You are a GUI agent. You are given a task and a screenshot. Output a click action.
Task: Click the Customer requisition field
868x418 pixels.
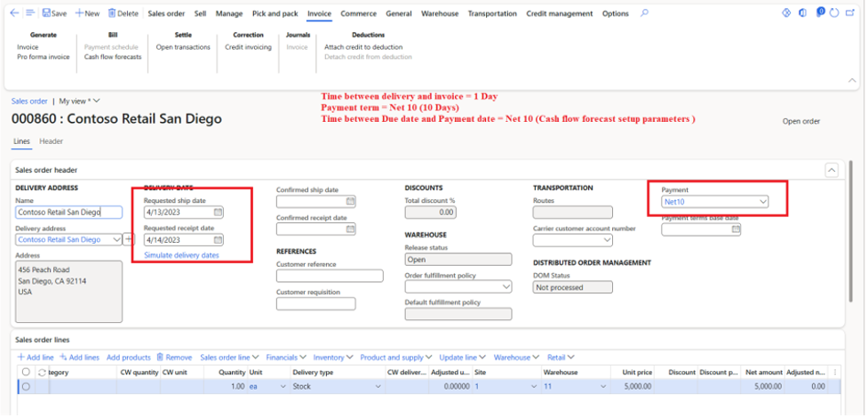pyautogui.click(x=316, y=303)
